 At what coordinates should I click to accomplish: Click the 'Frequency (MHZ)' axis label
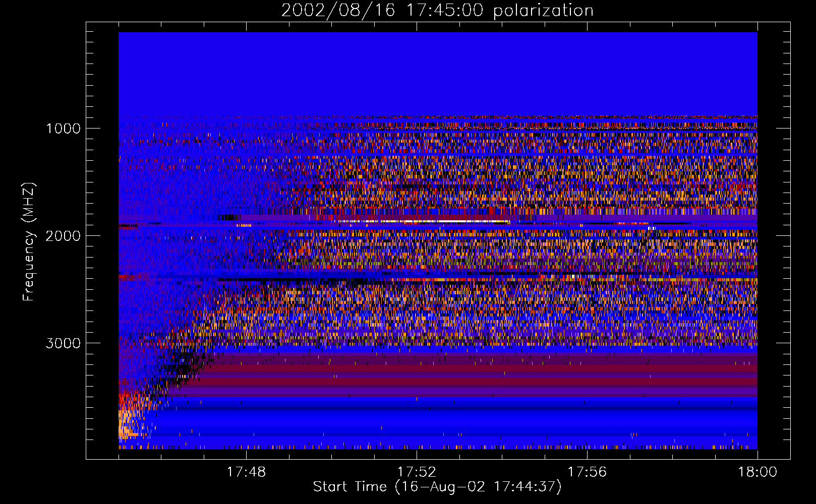[29, 241]
